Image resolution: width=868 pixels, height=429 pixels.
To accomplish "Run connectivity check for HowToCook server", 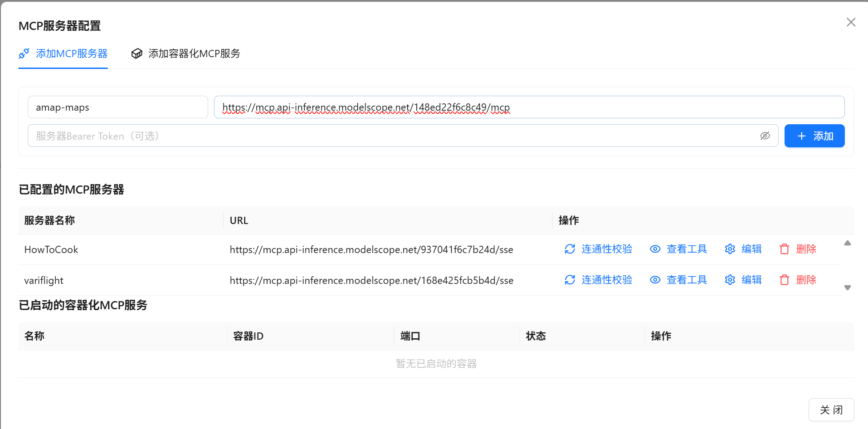I will tap(598, 249).
